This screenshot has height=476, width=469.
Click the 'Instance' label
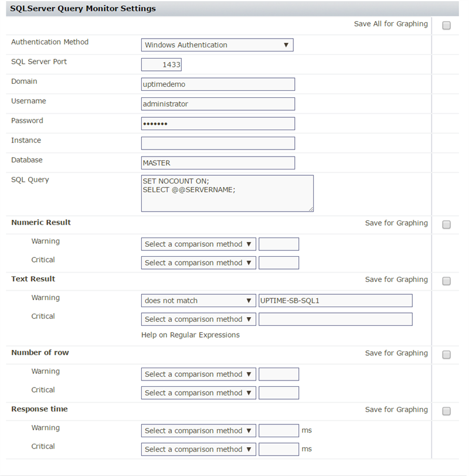26,140
